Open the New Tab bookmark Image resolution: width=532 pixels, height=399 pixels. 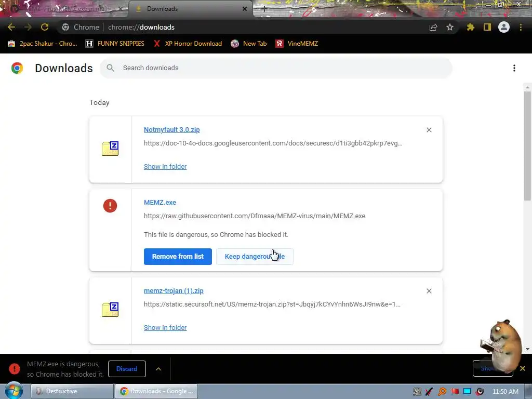(x=249, y=44)
